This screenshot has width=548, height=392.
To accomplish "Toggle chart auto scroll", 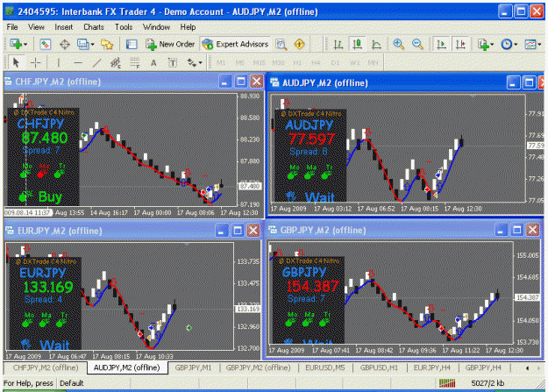I will [x=441, y=44].
